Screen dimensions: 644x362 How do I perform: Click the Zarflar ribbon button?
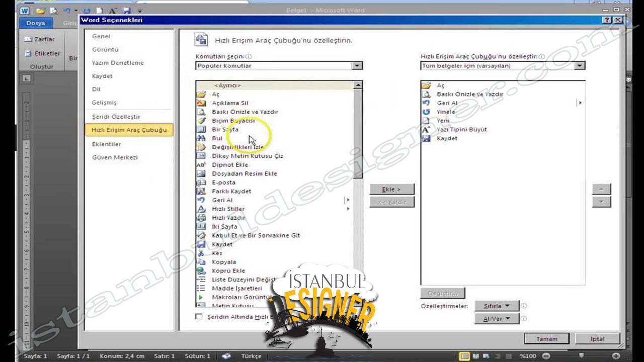(40, 39)
